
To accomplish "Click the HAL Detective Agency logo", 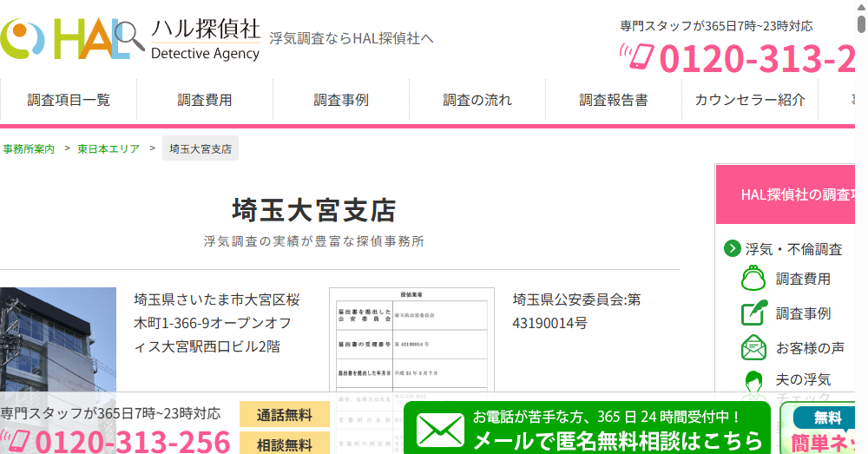I will coord(130,39).
